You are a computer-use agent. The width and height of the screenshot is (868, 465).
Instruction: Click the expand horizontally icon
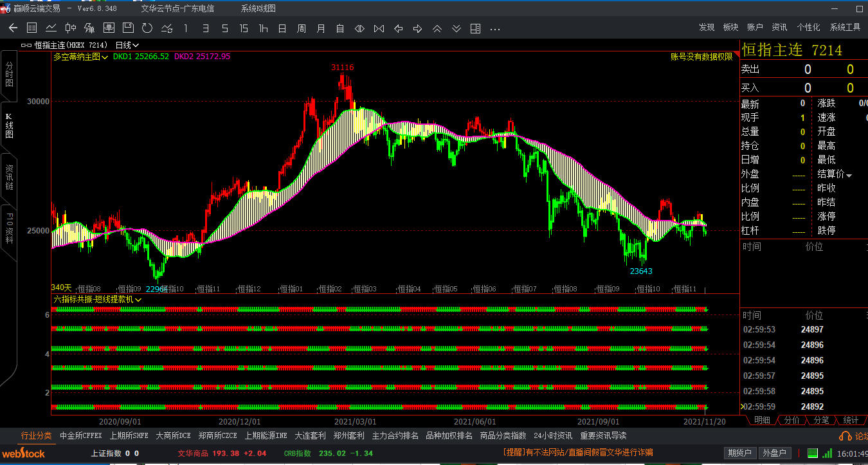(359, 28)
